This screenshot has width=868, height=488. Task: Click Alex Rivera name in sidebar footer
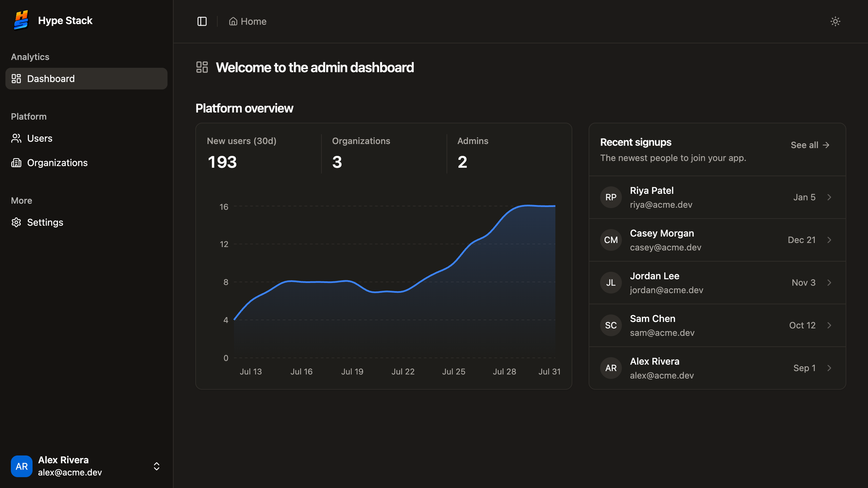point(63,460)
